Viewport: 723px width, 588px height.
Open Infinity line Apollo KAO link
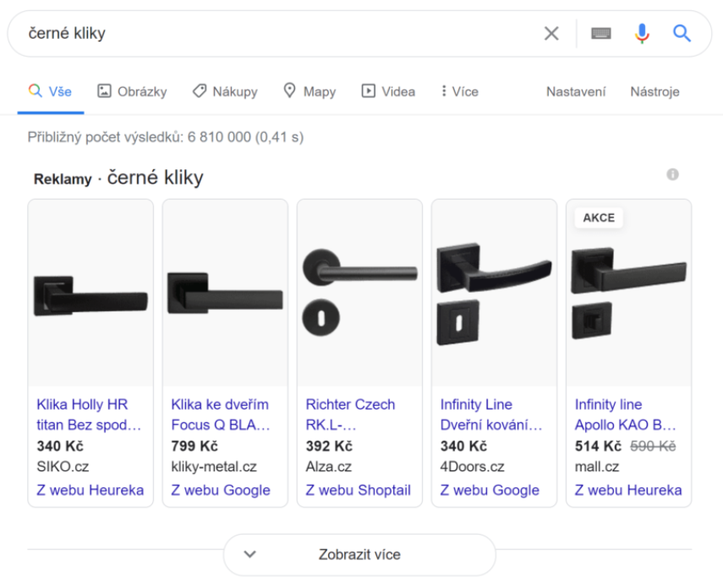point(625,414)
